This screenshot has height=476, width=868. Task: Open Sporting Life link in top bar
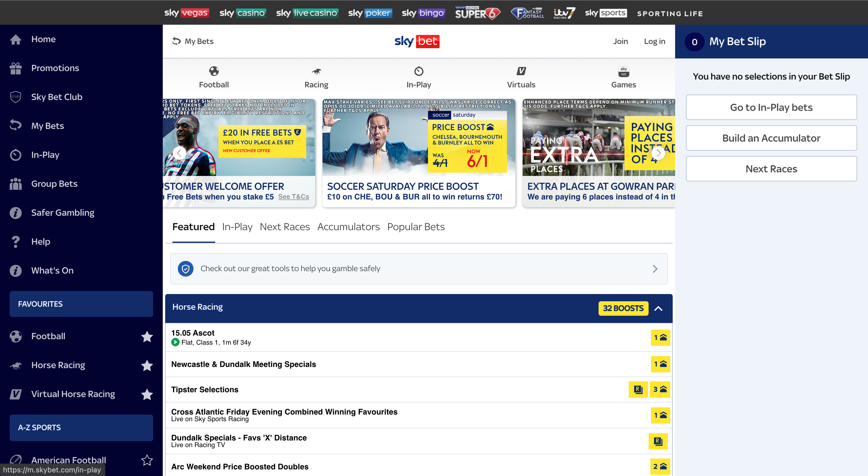point(670,14)
